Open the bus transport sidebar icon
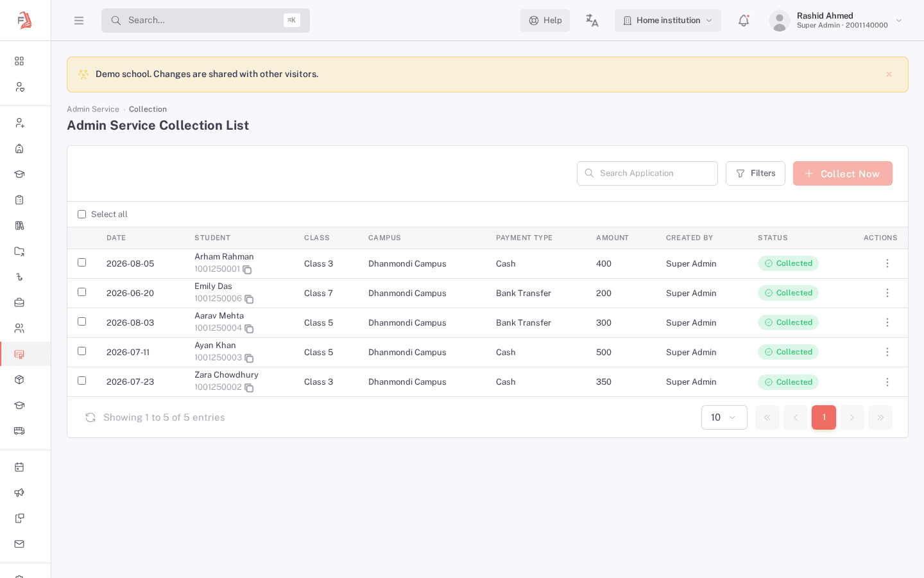Image resolution: width=924 pixels, height=578 pixels. (x=19, y=431)
